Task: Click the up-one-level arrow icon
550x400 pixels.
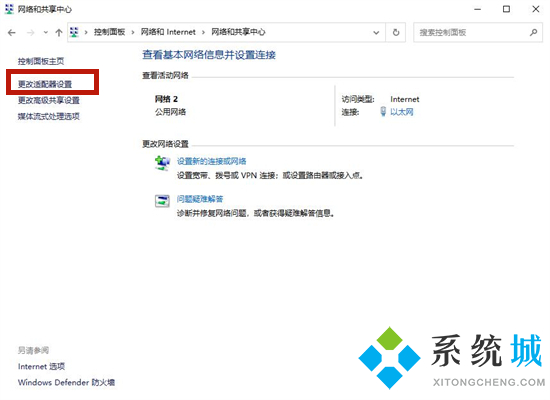Action: pos(59,33)
